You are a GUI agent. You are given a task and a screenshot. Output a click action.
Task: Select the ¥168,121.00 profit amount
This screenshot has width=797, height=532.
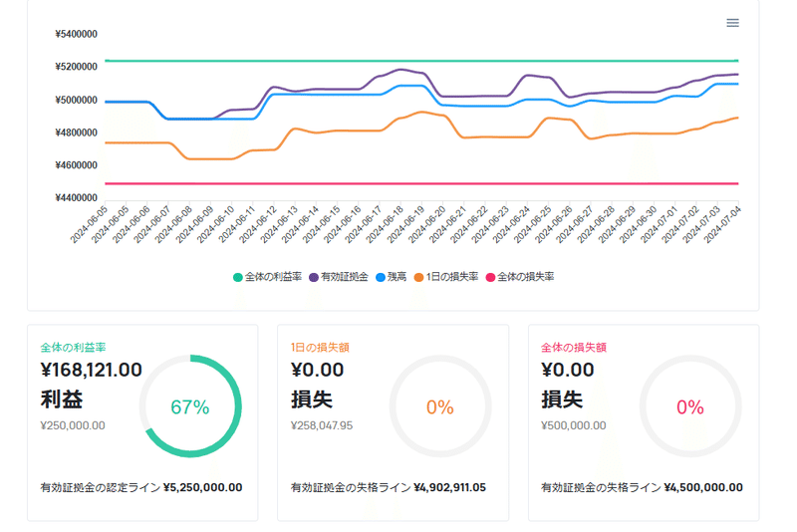click(91, 370)
